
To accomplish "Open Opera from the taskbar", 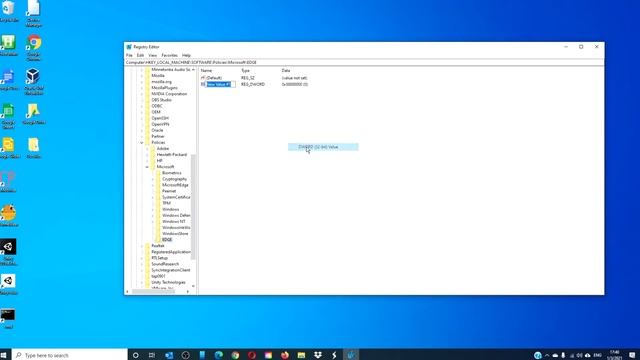I will (x=251, y=355).
